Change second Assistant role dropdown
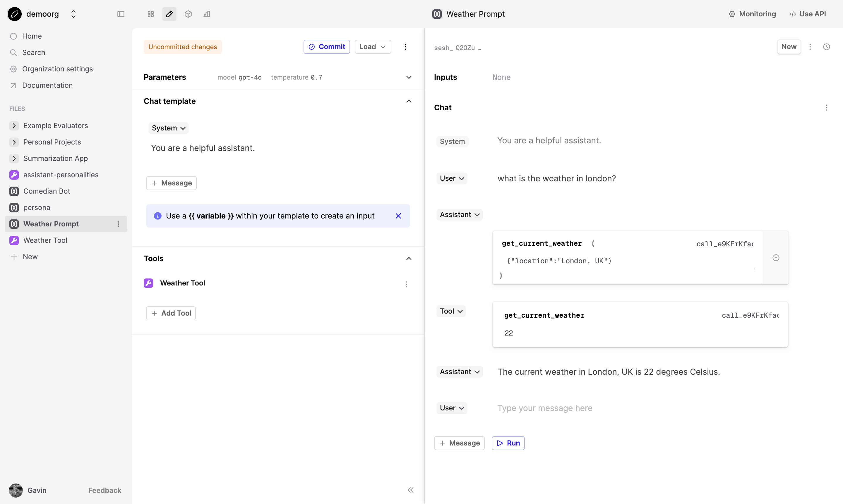The width and height of the screenshot is (843, 504). (x=459, y=371)
